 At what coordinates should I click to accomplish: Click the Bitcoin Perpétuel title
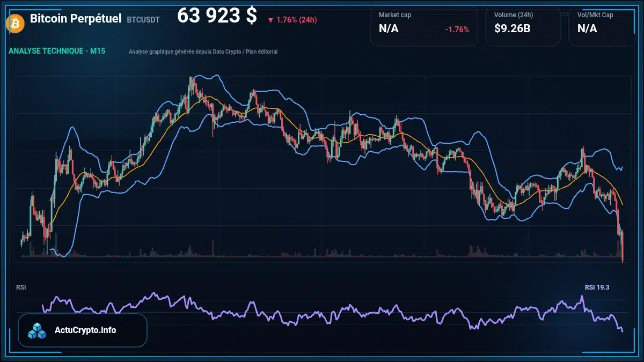[x=76, y=19]
